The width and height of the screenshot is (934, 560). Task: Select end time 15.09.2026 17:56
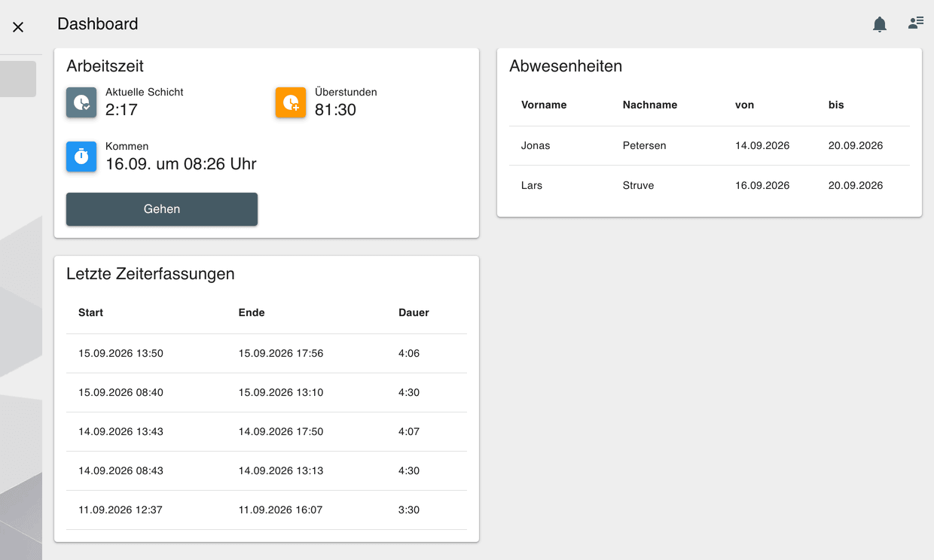click(x=281, y=353)
